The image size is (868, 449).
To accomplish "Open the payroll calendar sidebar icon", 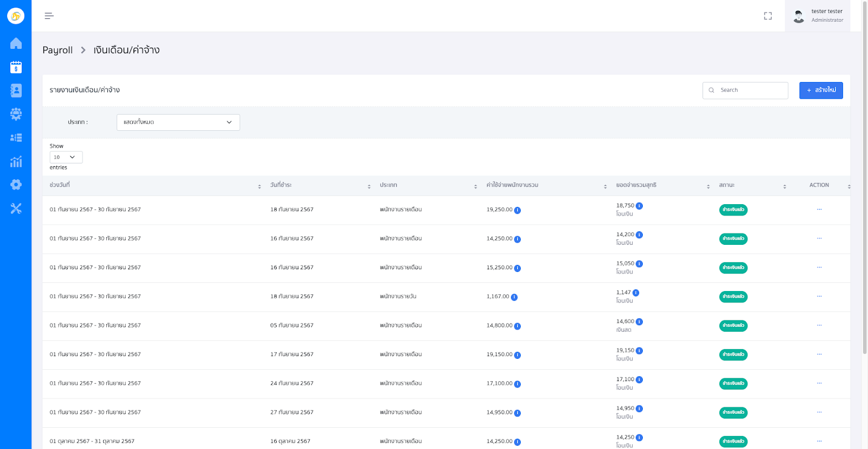I will [x=16, y=67].
